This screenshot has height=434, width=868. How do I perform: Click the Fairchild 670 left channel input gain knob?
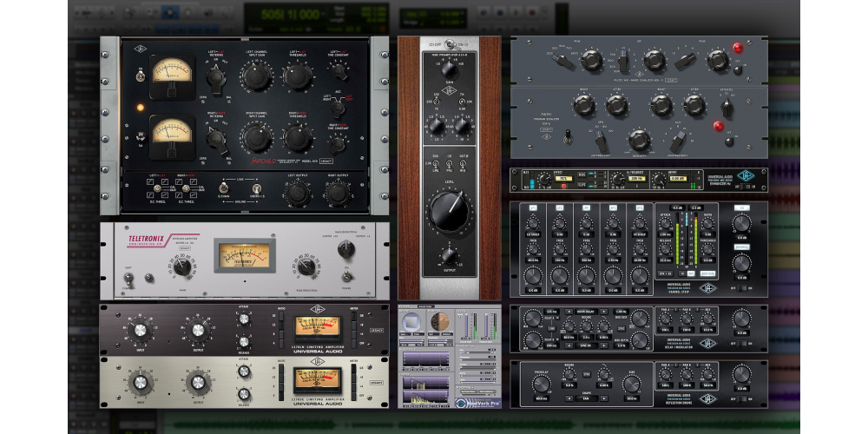257,76
